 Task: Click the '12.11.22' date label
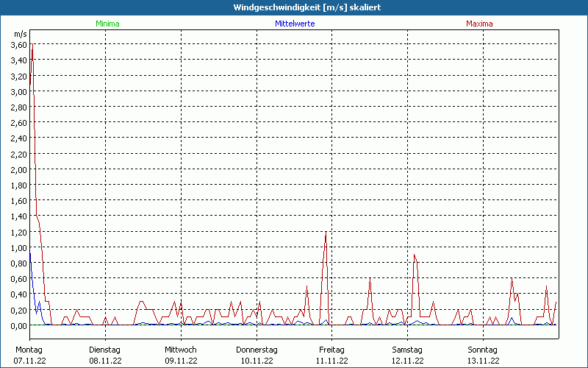click(408, 361)
